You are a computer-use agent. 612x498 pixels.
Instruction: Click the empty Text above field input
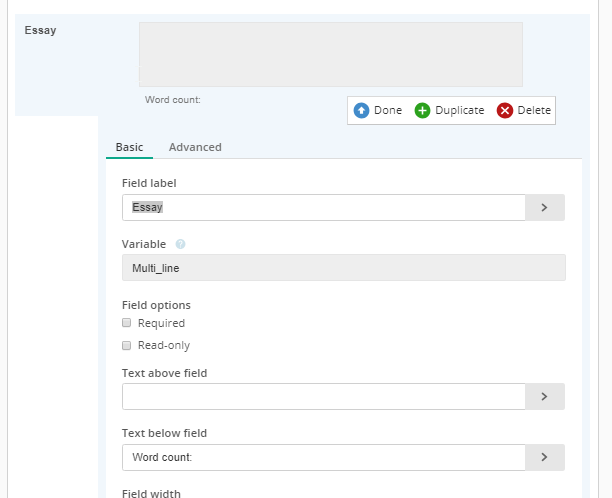pos(324,397)
